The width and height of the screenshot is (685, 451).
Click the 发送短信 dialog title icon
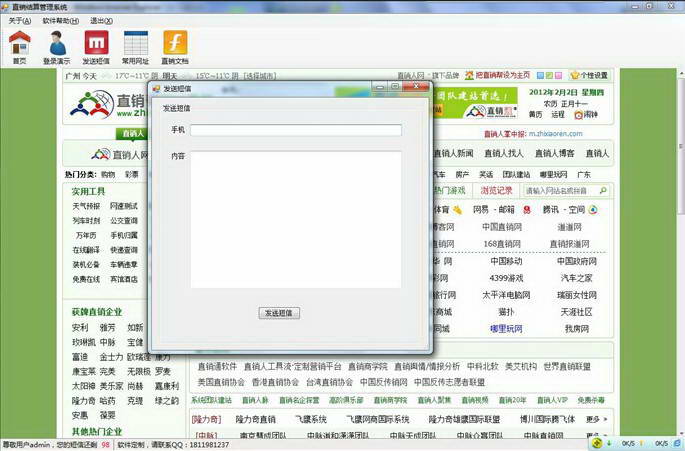point(156,89)
